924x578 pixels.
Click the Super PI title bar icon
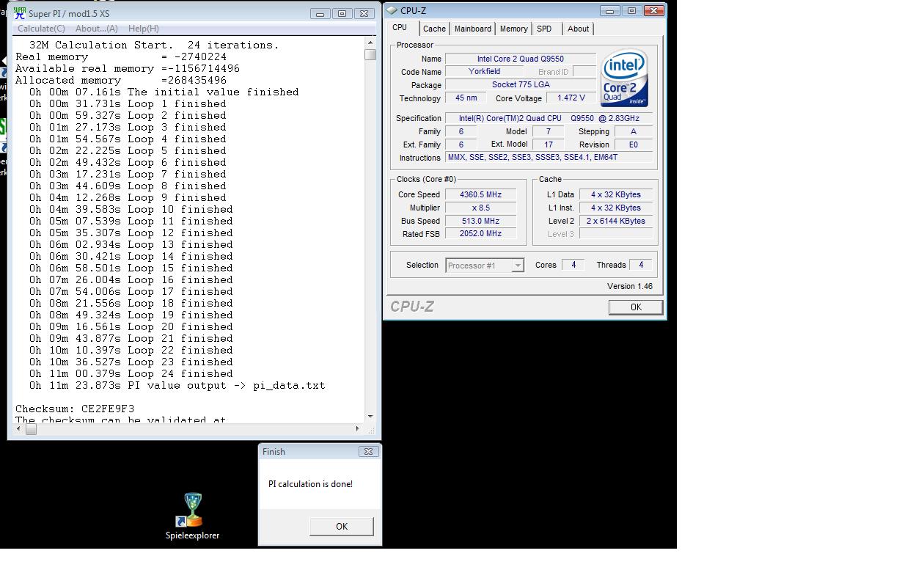pyautogui.click(x=20, y=13)
